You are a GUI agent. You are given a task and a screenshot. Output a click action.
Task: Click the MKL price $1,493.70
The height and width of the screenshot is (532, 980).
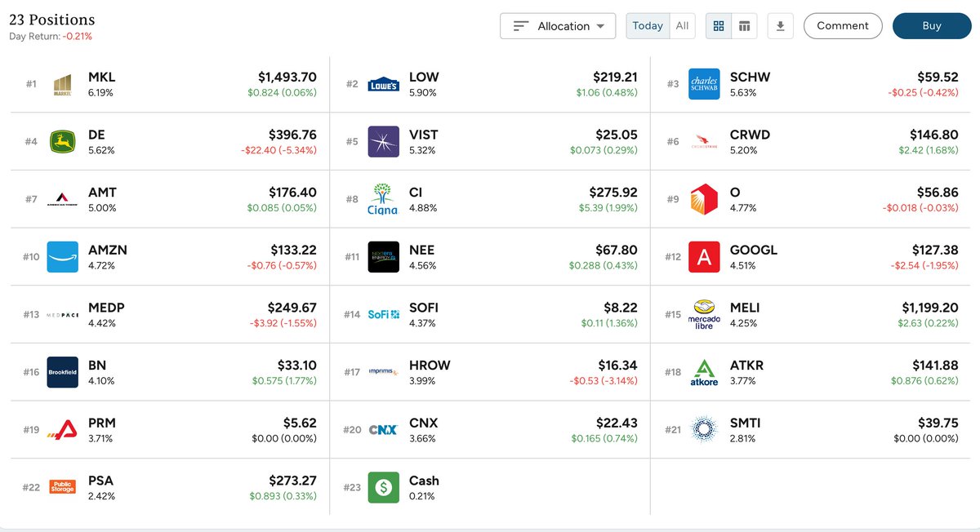287,78
